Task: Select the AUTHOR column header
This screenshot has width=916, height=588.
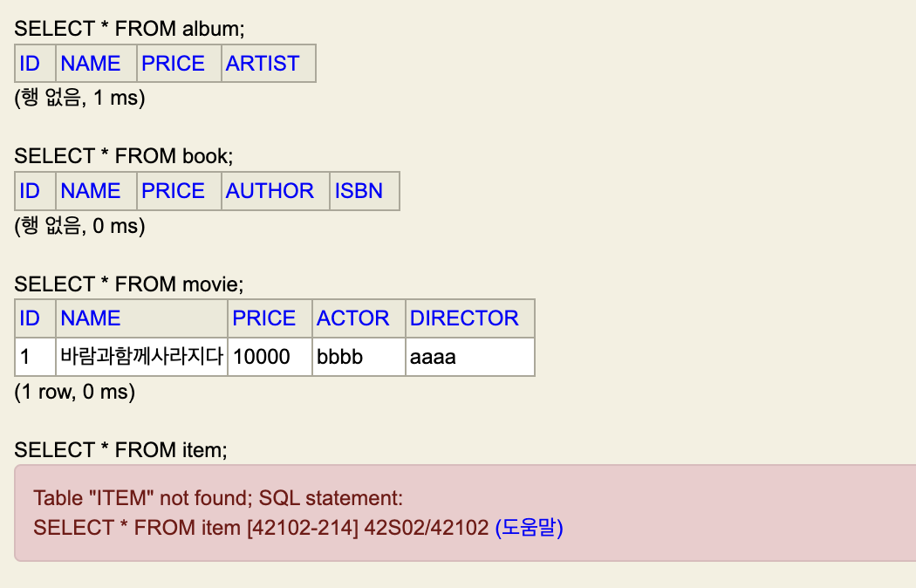Action: click(x=270, y=191)
